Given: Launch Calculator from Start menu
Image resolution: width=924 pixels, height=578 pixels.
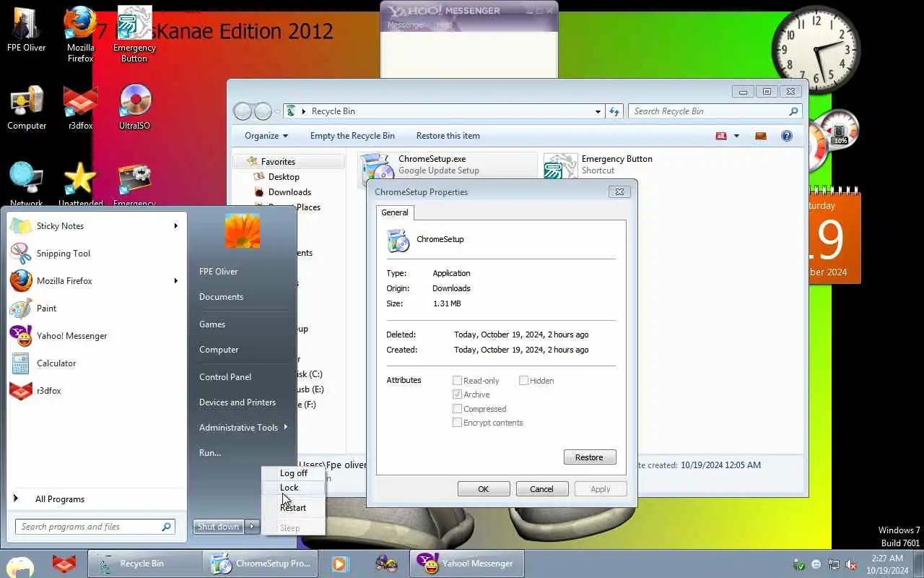Looking at the screenshot, I should tap(95, 363).
